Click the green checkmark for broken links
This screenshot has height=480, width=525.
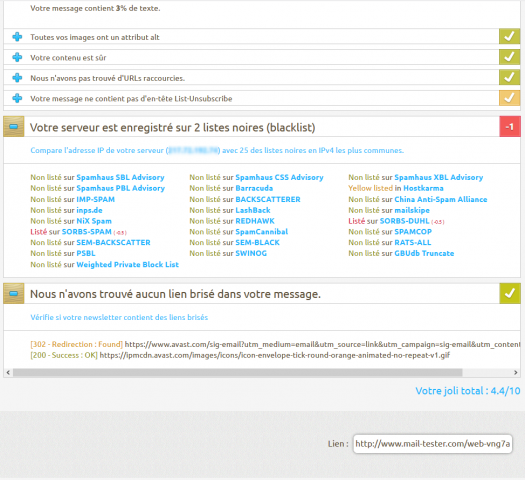510,293
